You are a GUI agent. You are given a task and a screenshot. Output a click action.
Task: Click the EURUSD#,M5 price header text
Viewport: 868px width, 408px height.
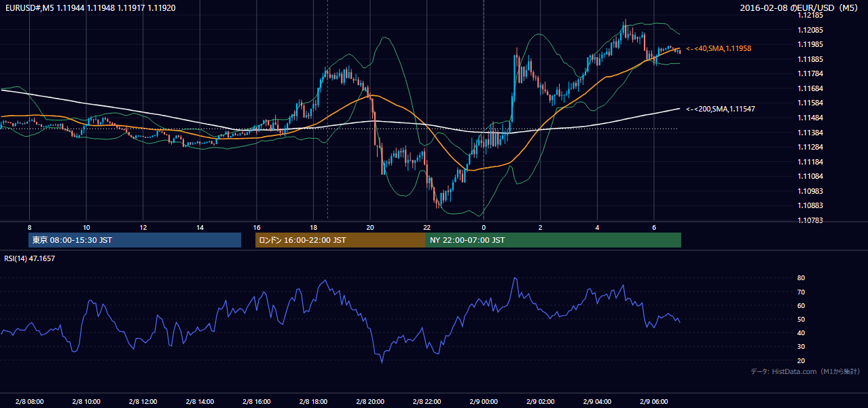90,7
